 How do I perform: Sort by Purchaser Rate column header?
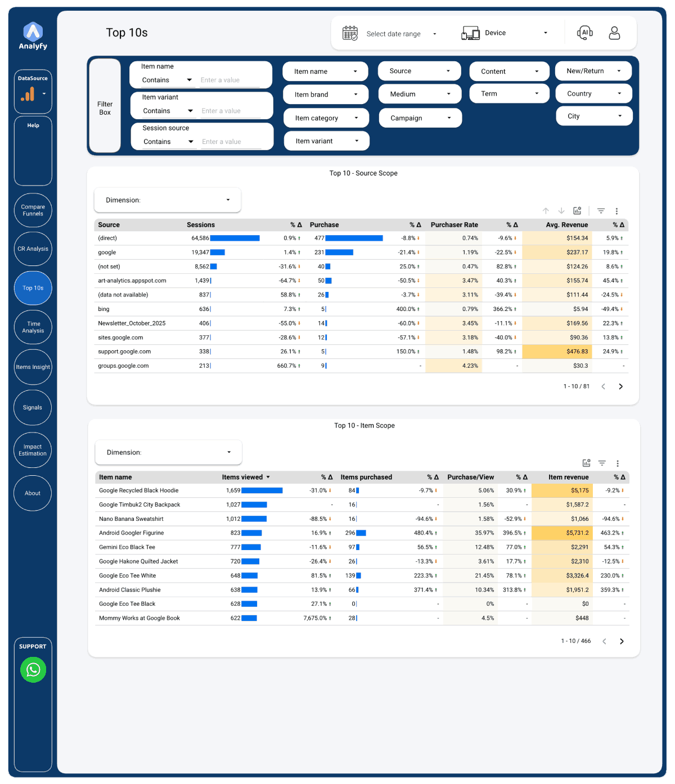tap(454, 225)
